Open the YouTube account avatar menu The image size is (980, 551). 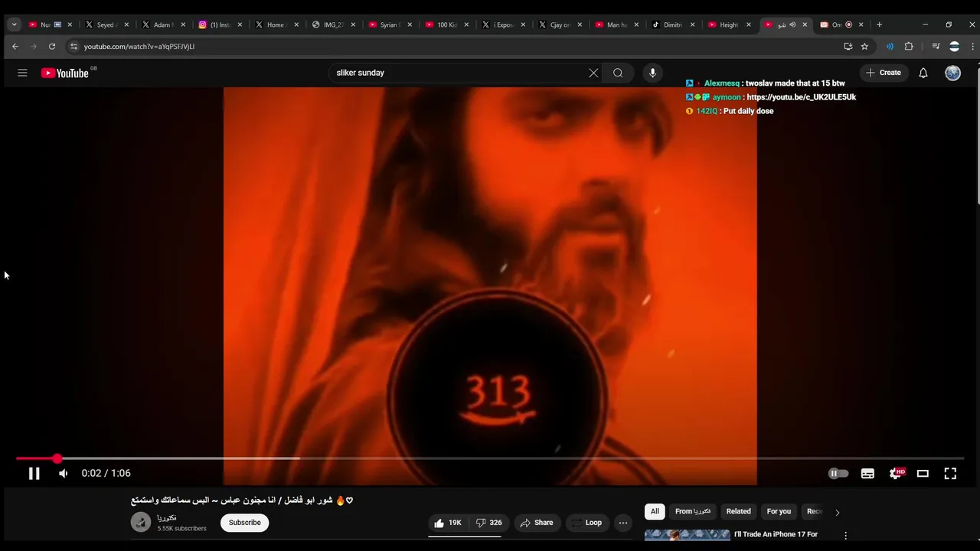tap(952, 73)
